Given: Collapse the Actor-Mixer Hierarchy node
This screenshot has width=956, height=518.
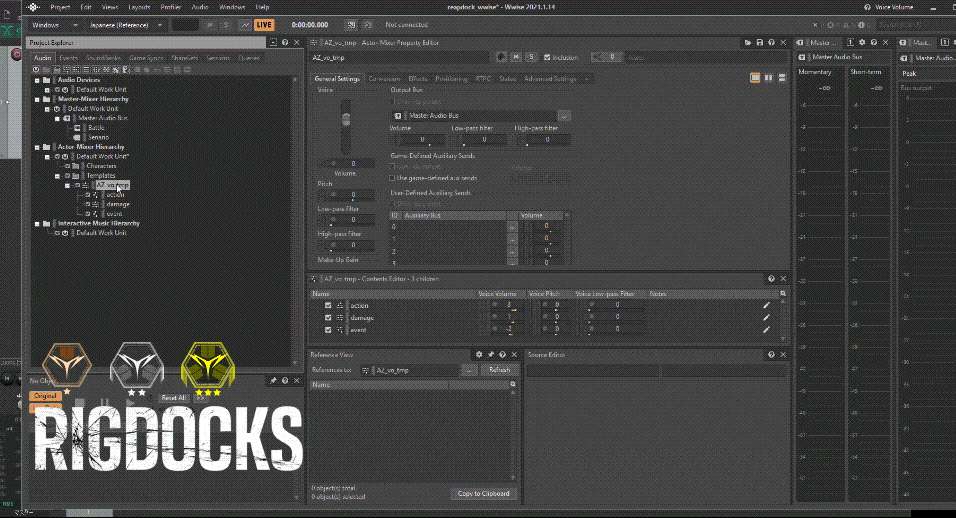Looking at the screenshot, I should [x=37, y=147].
